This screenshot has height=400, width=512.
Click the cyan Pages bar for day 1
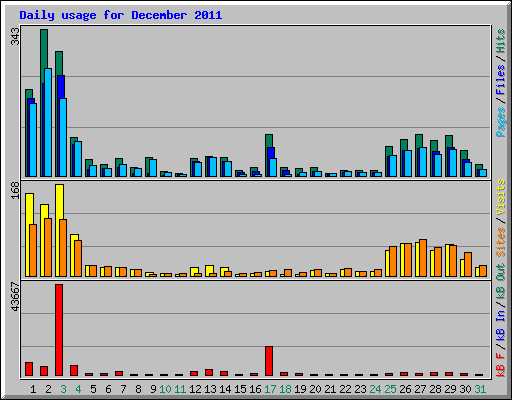[x=33, y=140]
